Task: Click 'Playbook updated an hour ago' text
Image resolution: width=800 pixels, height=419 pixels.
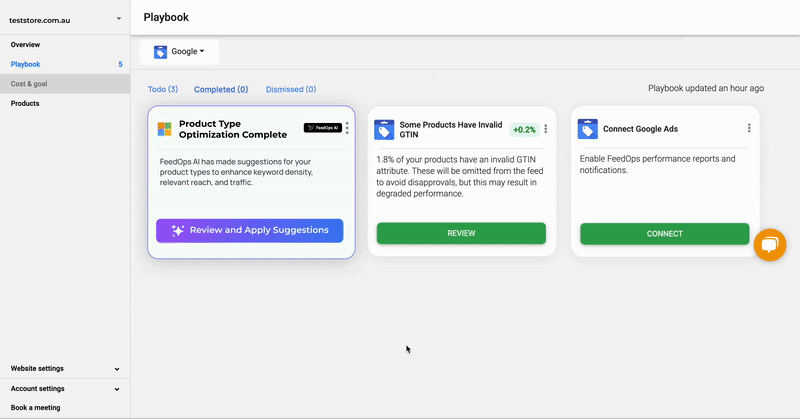Action: tap(706, 88)
